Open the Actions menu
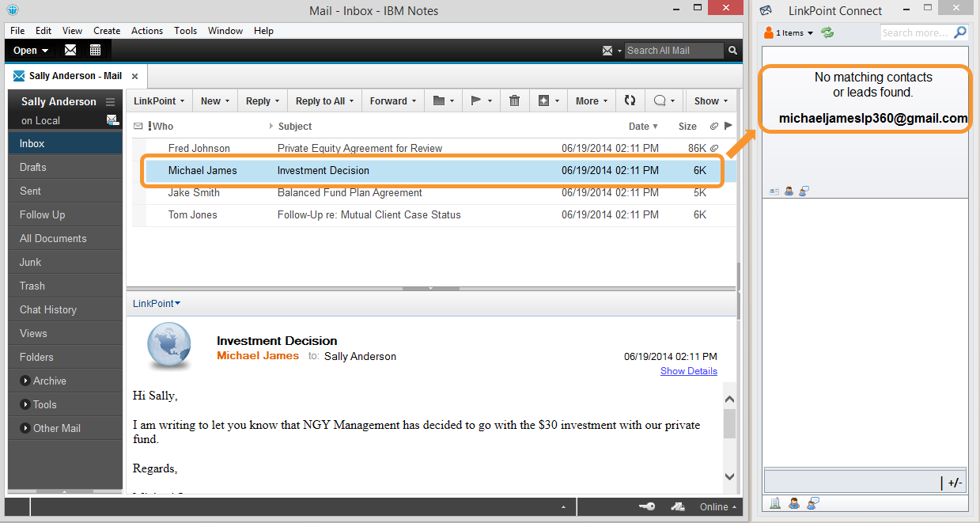 tap(147, 31)
